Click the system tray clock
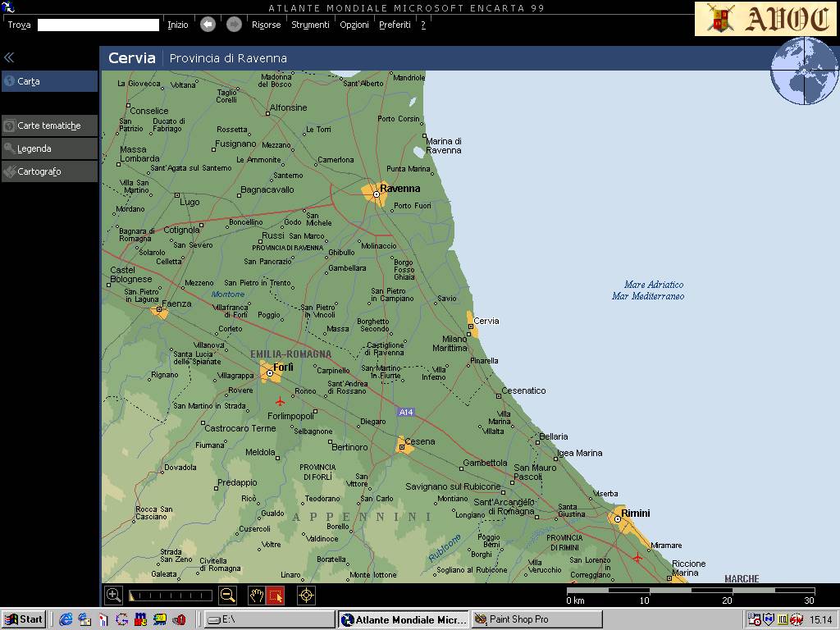 (820, 620)
